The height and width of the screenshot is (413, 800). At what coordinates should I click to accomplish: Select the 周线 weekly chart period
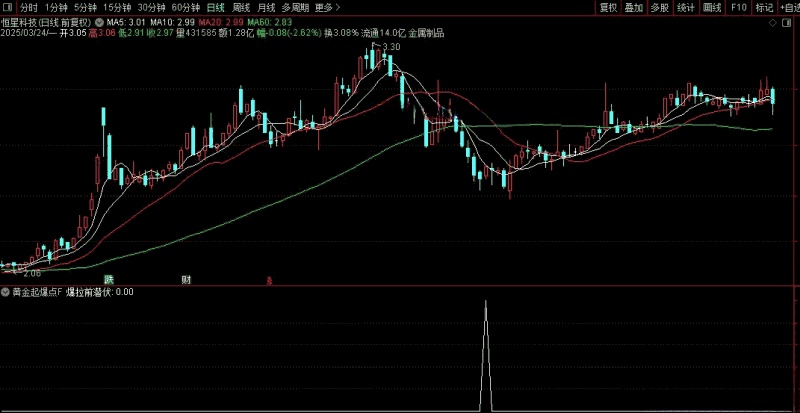pyautogui.click(x=241, y=7)
